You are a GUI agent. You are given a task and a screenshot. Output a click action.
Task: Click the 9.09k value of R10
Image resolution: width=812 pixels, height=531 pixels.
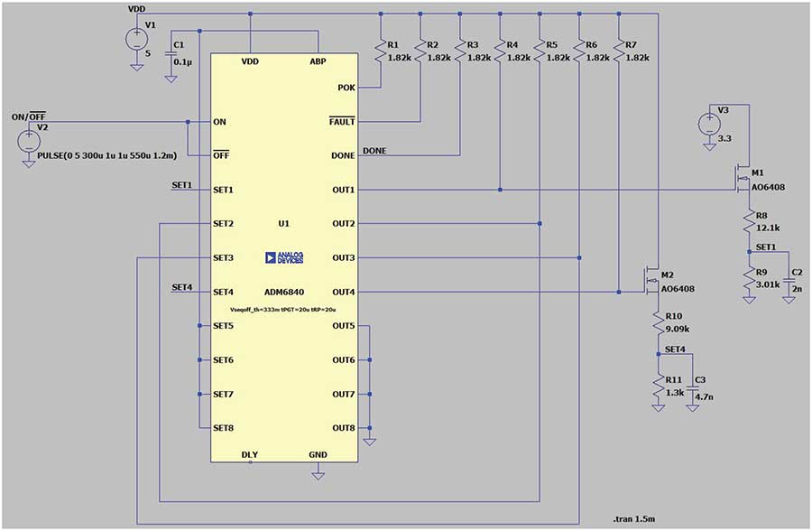(x=678, y=329)
